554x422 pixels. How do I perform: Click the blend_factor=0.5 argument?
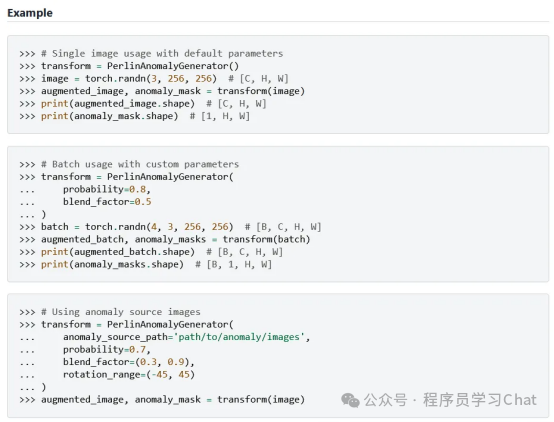(x=107, y=202)
